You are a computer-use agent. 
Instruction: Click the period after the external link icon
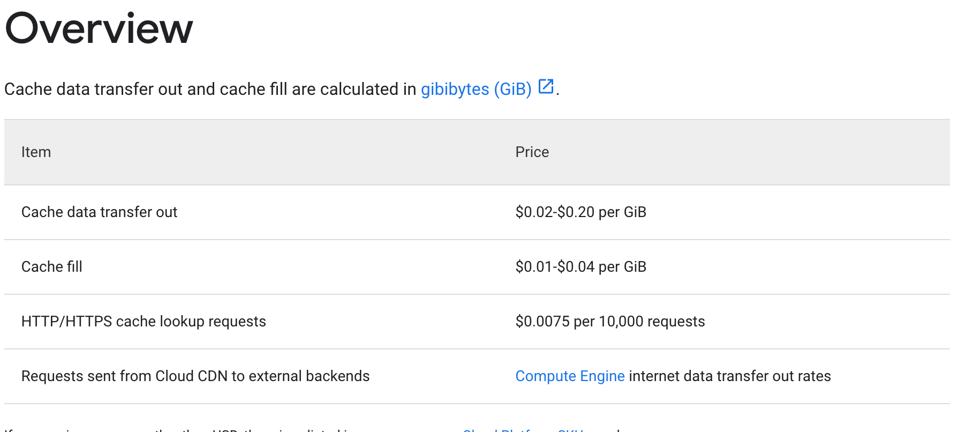(x=557, y=93)
